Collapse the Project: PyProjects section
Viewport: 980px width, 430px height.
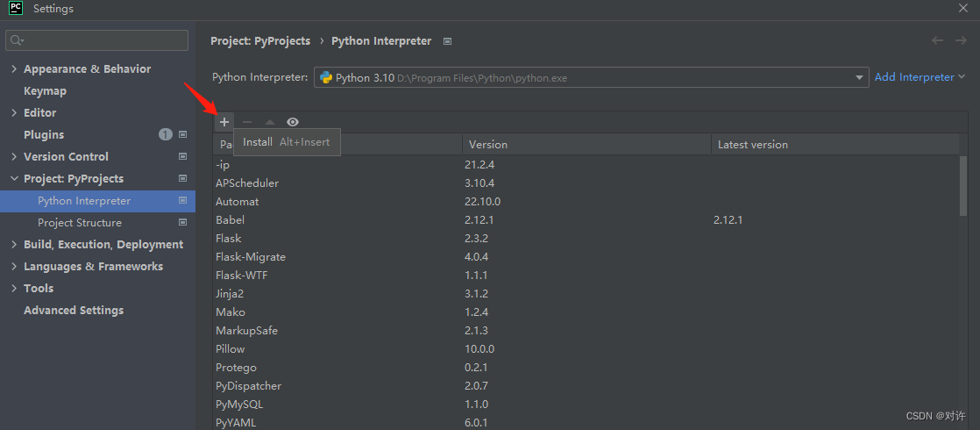[14, 178]
